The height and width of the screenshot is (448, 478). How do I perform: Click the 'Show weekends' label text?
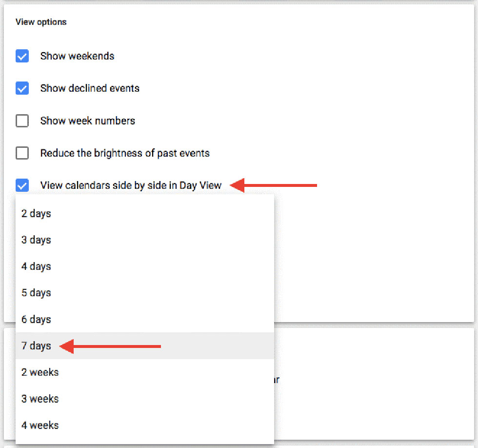77,56
